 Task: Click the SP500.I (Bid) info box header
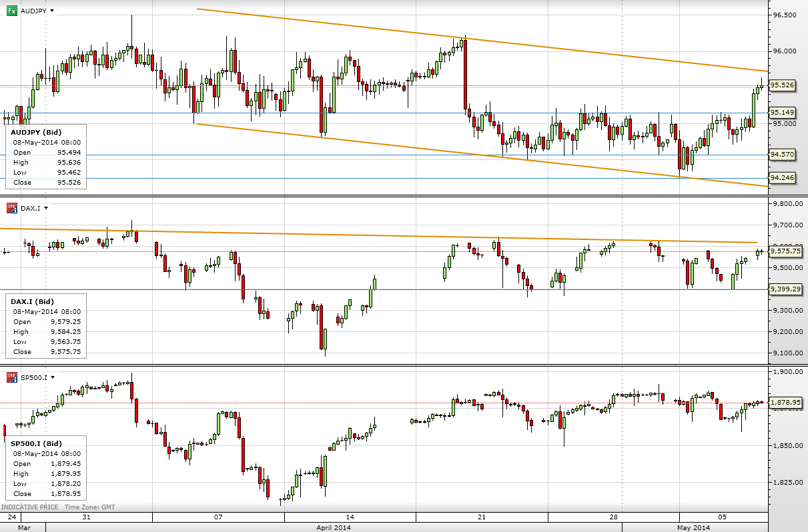click(x=37, y=443)
